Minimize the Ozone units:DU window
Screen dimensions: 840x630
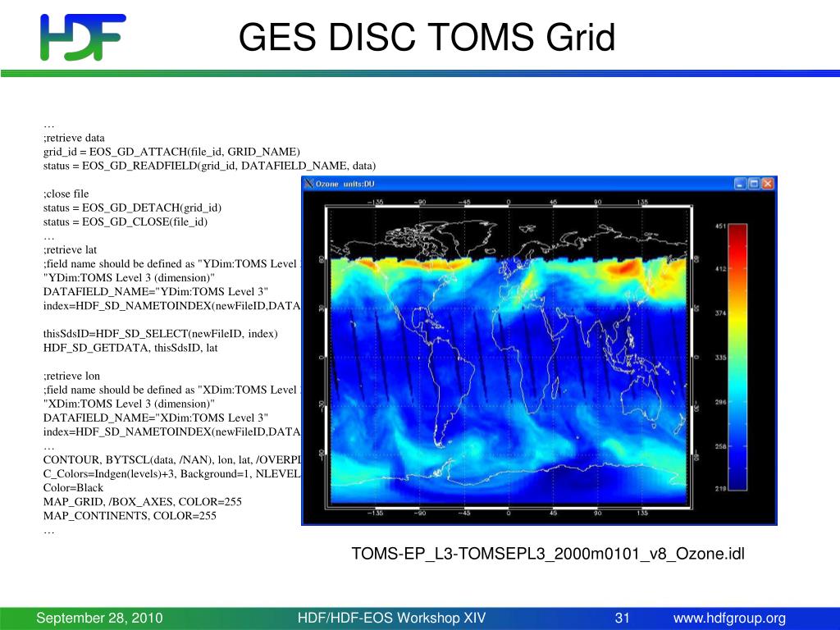coord(740,184)
